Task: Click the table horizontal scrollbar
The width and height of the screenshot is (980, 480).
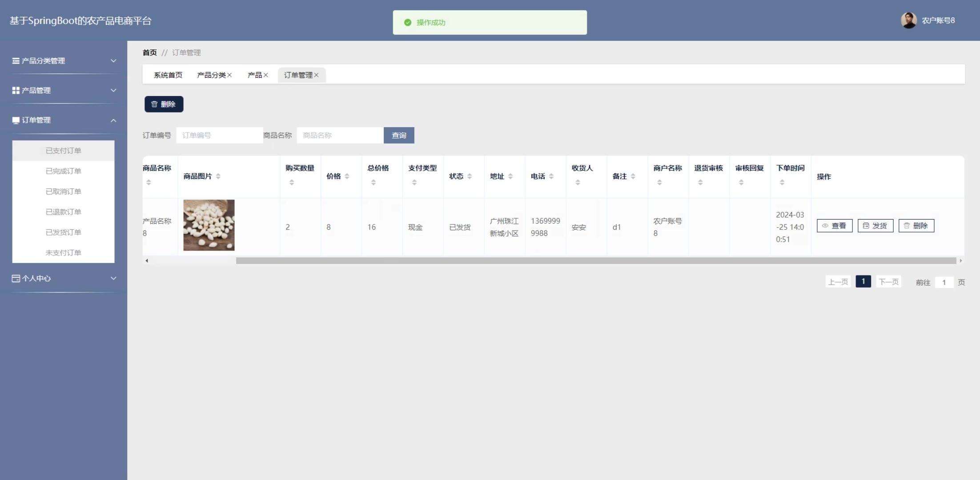Action: (596, 261)
